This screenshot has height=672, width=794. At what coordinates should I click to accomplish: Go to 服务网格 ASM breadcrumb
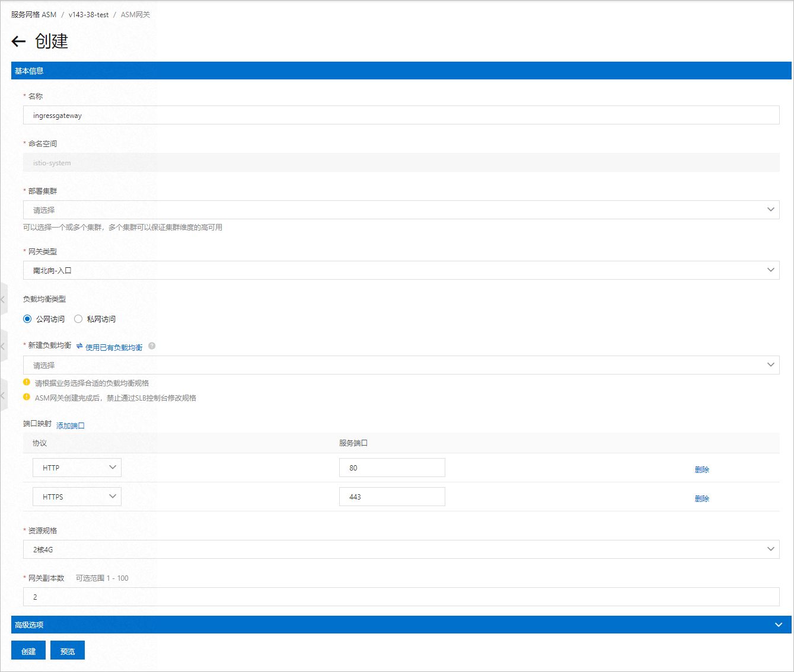tap(34, 15)
